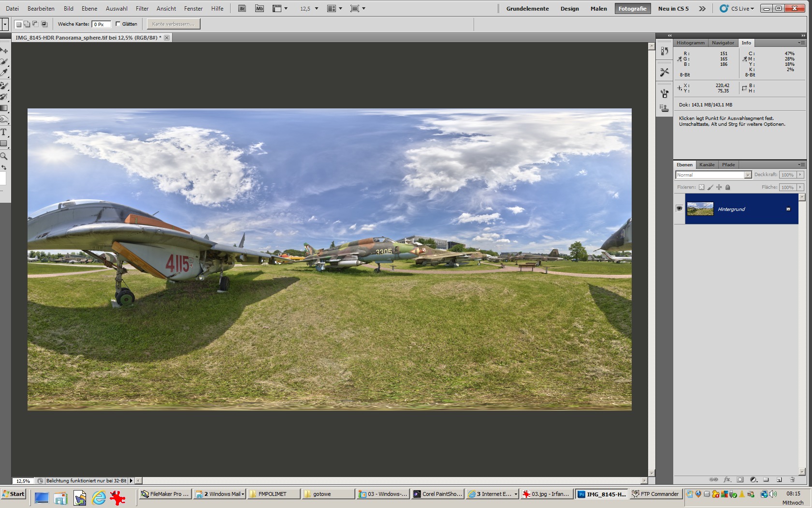Open the Filter menu
812x508 pixels.
click(x=142, y=9)
